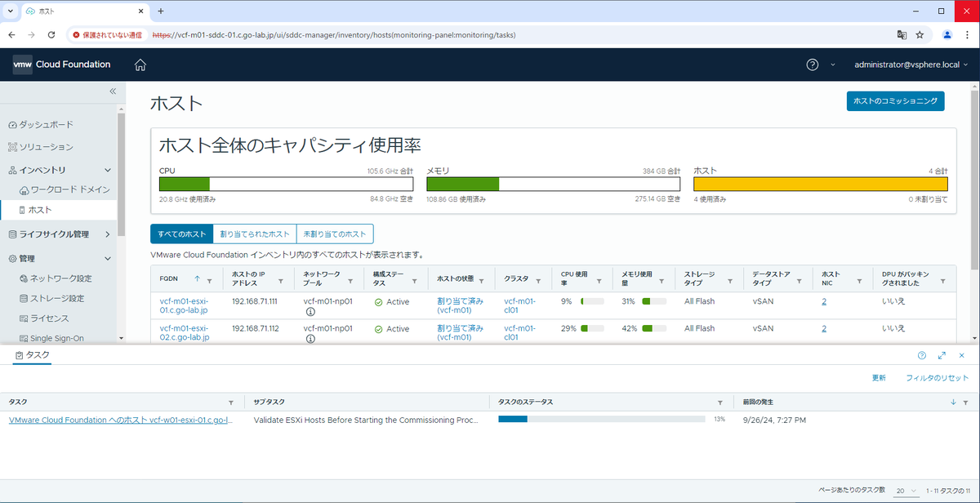Switch to 割り当てられたホスト tab

255,234
